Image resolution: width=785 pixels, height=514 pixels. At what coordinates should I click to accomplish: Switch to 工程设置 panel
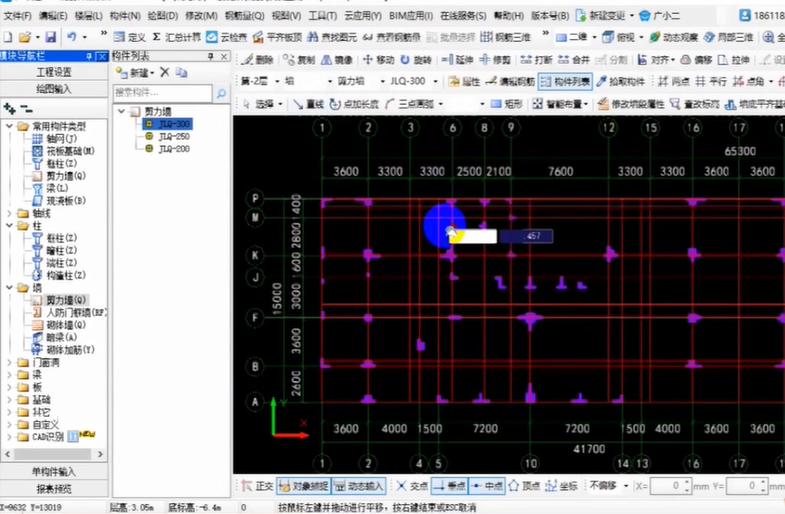[54, 72]
